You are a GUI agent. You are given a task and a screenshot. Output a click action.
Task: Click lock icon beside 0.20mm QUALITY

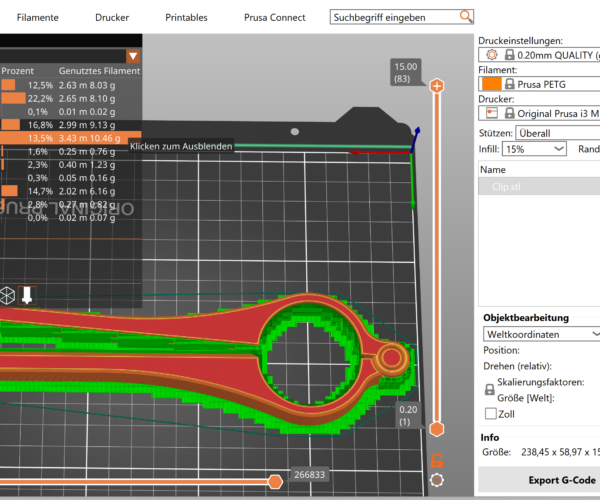point(509,55)
